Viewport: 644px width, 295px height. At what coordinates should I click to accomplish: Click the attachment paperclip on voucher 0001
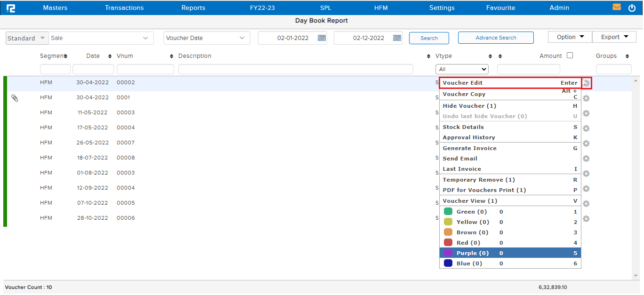15,98
